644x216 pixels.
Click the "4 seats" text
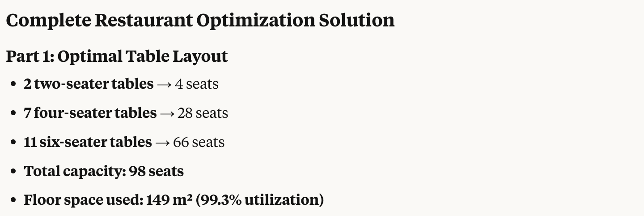click(x=197, y=84)
